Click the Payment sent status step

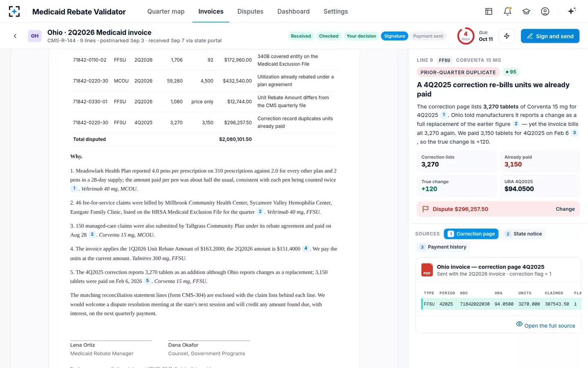coord(428,36)
